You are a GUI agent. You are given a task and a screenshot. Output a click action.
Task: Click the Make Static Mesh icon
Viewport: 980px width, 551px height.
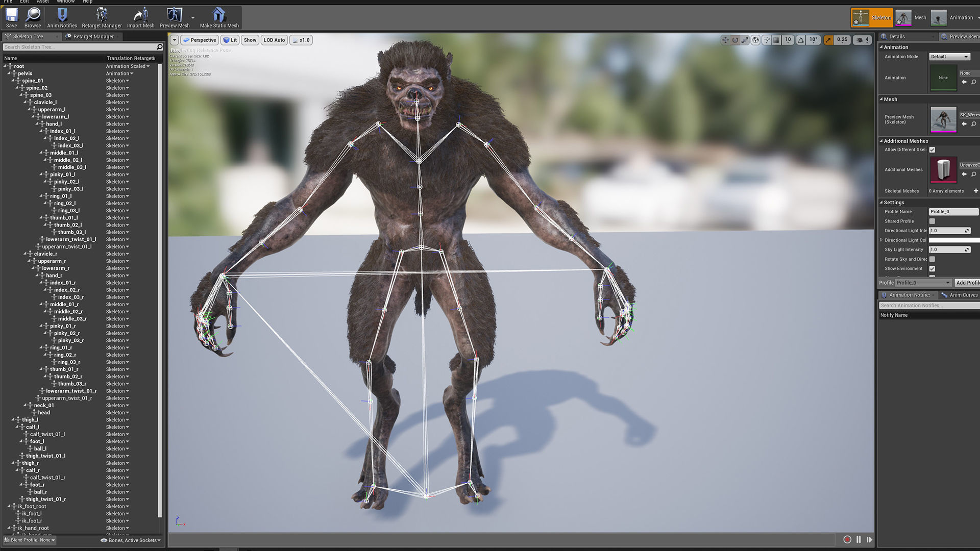(x=219, y=17)
